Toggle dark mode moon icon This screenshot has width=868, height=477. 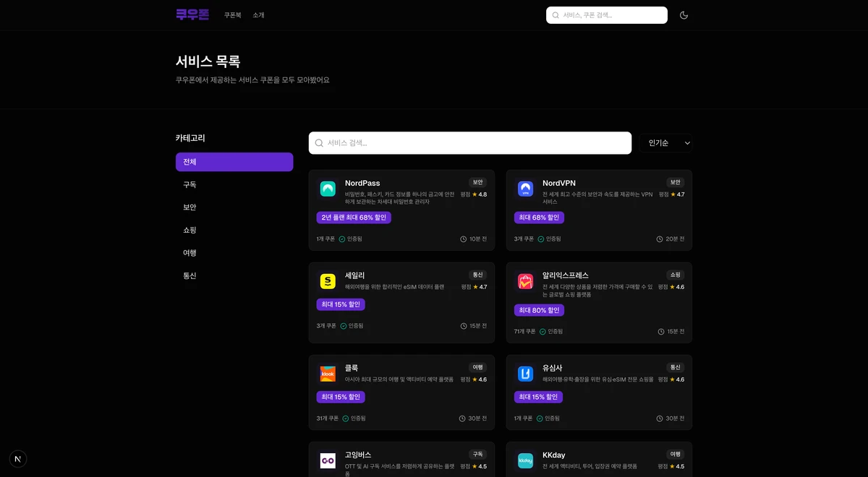coord(684,15)
